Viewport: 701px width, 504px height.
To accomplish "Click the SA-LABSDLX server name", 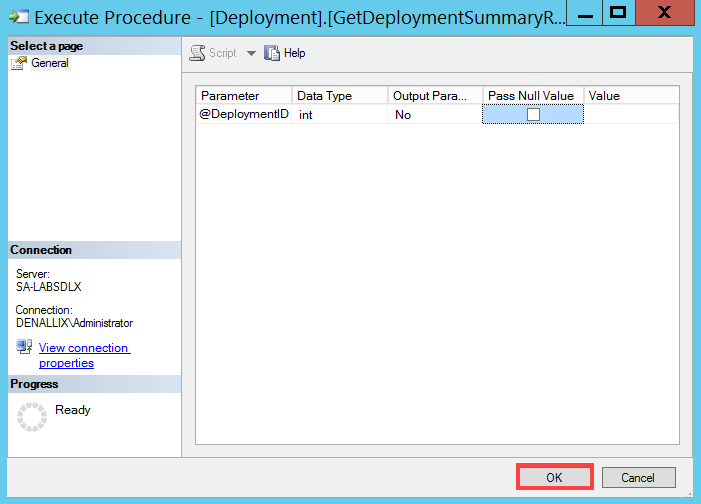I will 49,287.
